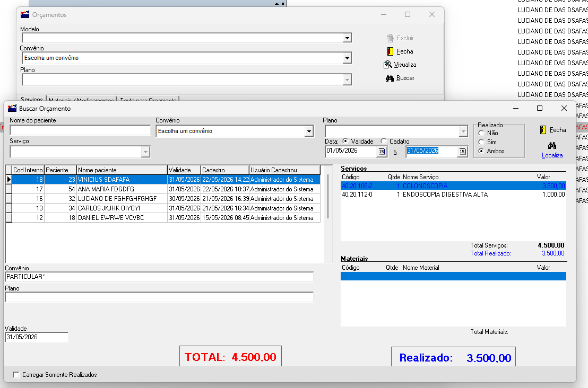This screenshot has height=388, width=588.
Task: Click the Nome do paciente field
Action: (x=80, y=130)
